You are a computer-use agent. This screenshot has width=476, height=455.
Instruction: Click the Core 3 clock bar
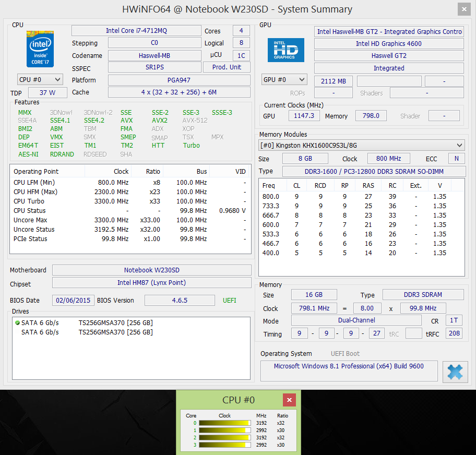[x=225, y=445]
